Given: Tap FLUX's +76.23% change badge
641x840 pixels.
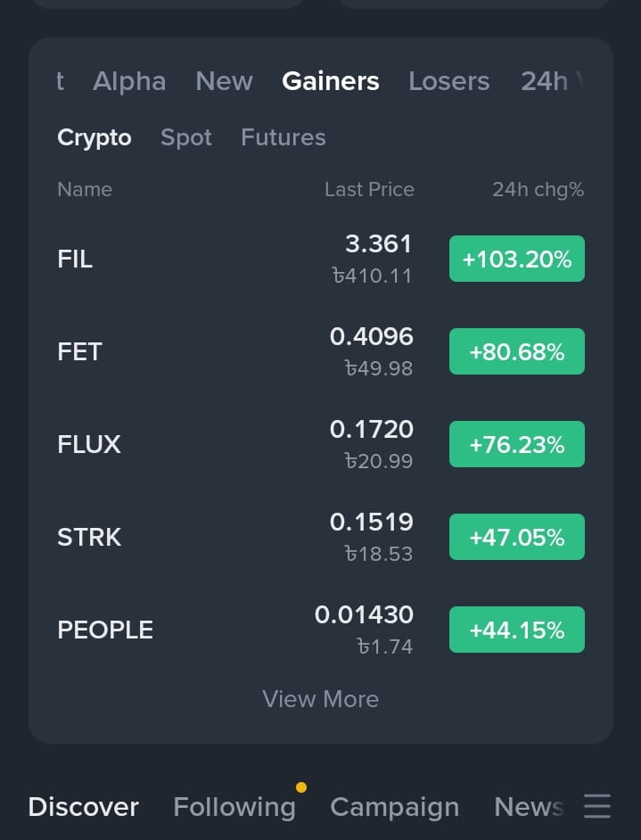Looking at the screenshot, I should tap(517, 444).
